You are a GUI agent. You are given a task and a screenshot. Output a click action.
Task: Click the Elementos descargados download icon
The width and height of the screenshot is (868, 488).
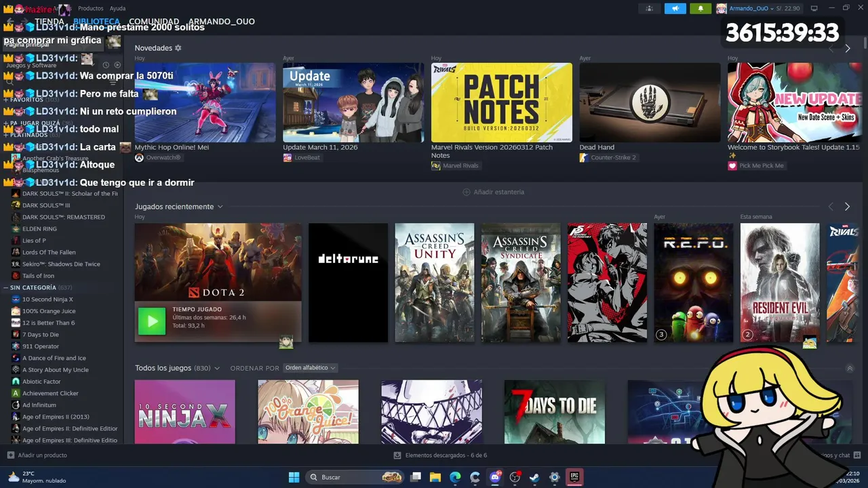(x=397, y=455)
